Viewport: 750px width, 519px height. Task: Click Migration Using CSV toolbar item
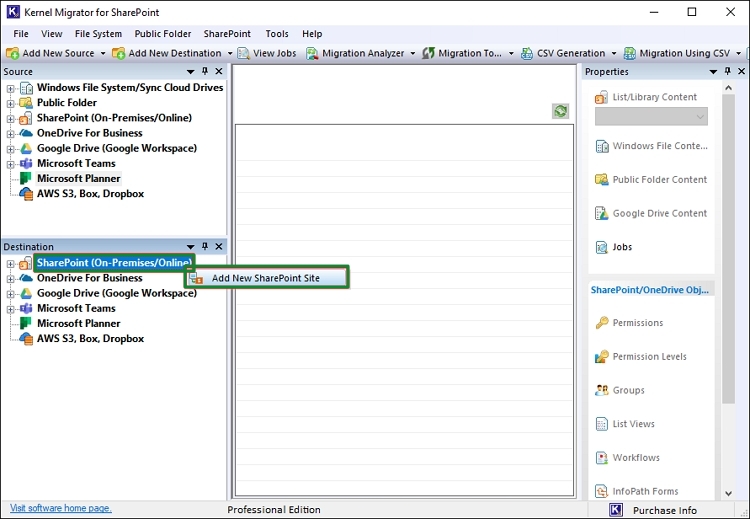pyautogui.click(x=677, y=53)
